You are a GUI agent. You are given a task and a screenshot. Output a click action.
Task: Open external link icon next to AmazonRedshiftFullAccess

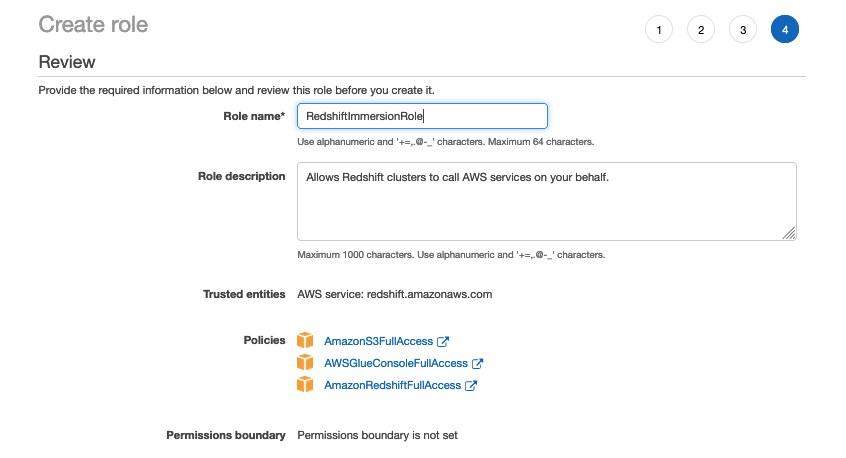click(x=471, y=385)
